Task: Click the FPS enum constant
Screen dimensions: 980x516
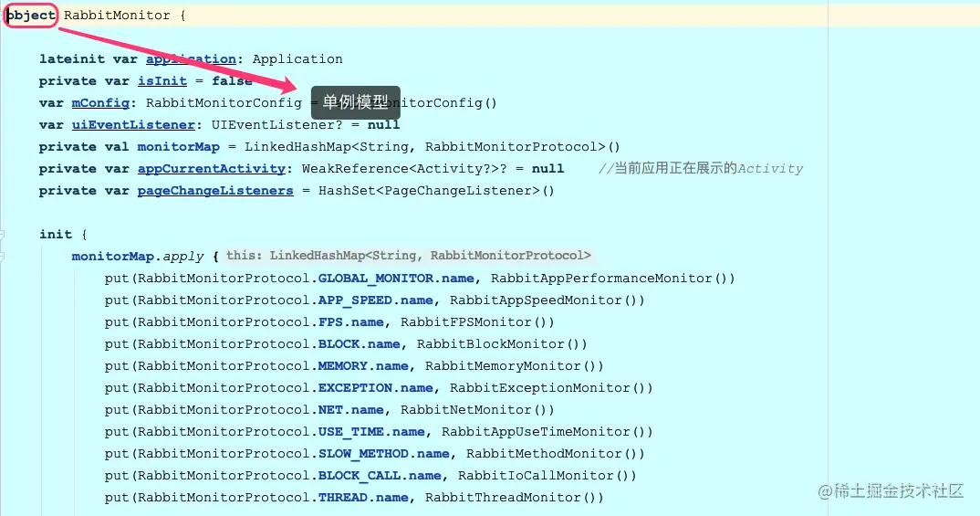Action: (x=330, y=321)
